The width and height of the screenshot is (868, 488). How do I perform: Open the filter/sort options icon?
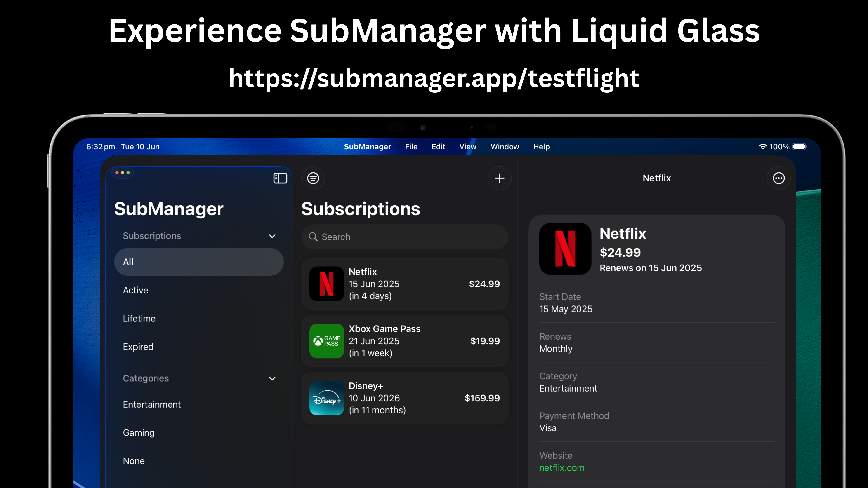(x=313, y=178)
